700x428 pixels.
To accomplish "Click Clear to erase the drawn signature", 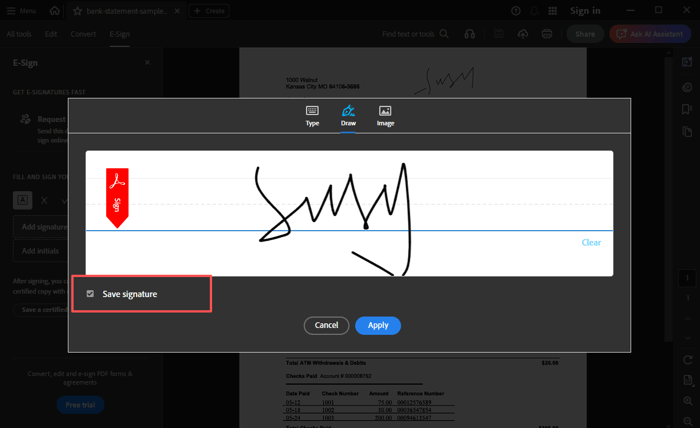I will pyautogui.click(x=591, y=242).
